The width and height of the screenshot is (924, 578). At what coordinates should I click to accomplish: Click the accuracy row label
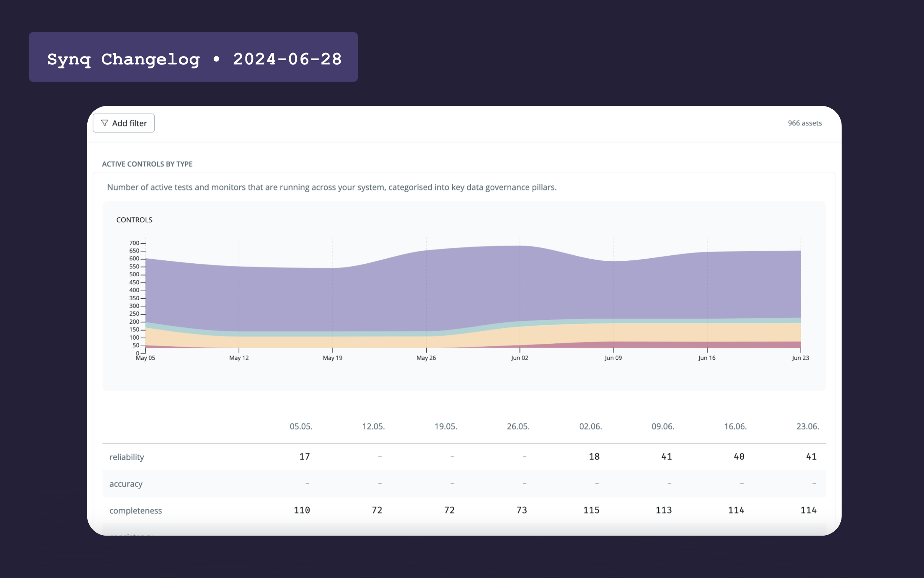tap(127, 483)
